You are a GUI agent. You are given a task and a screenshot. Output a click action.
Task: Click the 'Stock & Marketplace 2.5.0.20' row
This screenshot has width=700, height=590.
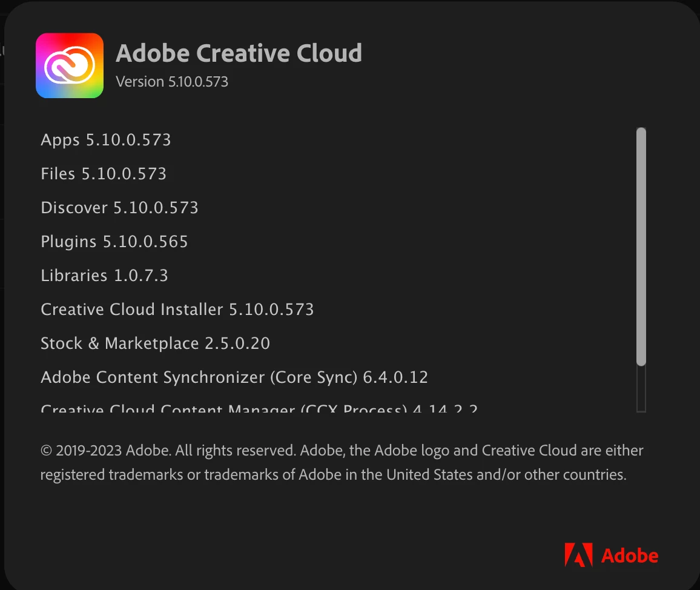click(156, 343)
